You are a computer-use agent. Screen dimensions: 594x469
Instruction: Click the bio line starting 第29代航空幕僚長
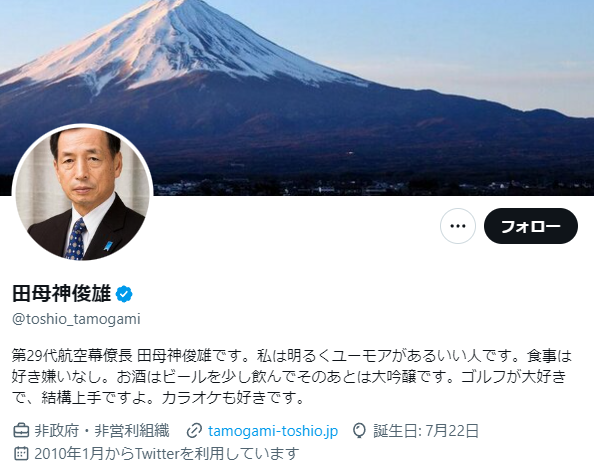292,356
